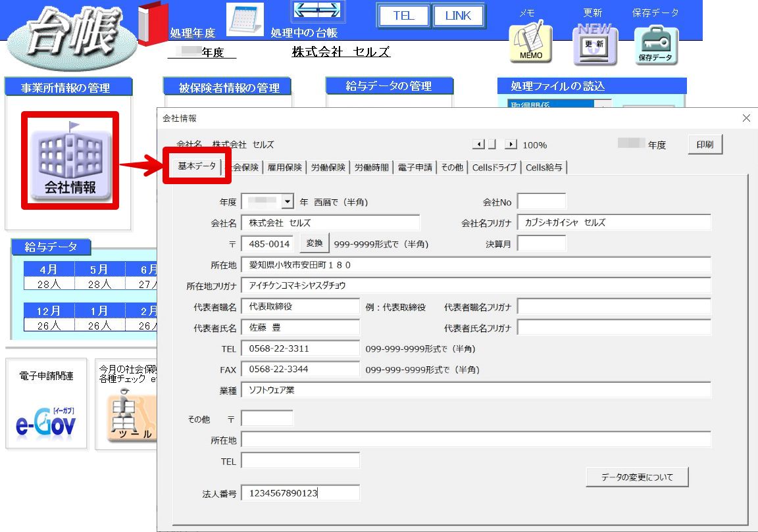758x532 pixels.
Task: Click the 給与データの管理 header
Action: point(389,86)
